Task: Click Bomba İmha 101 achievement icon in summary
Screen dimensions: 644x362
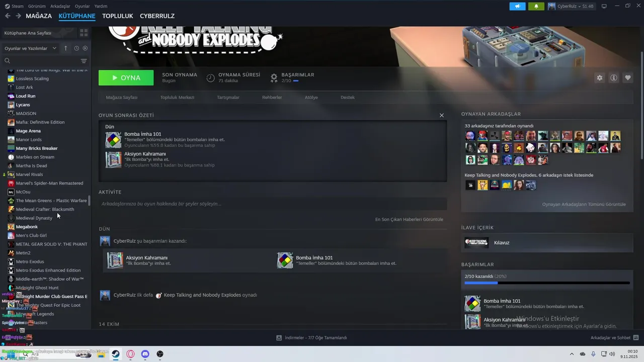Action: pos(113,140)
